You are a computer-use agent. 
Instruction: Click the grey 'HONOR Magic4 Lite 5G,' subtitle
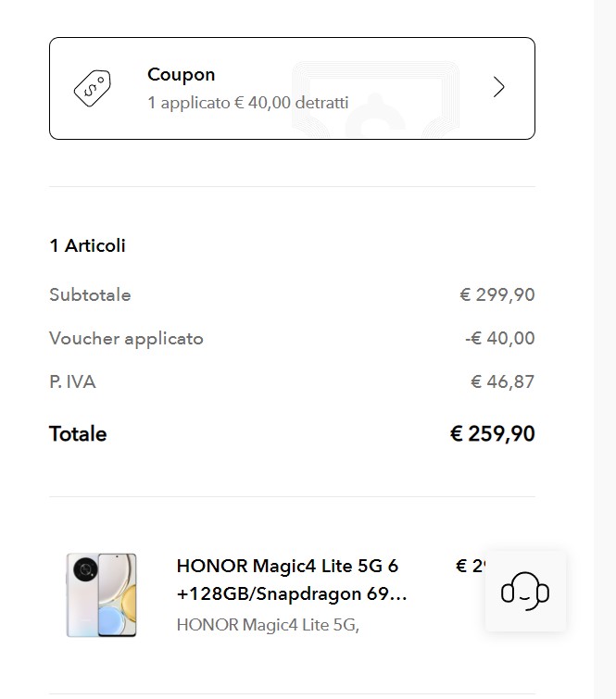coord(267,625)
